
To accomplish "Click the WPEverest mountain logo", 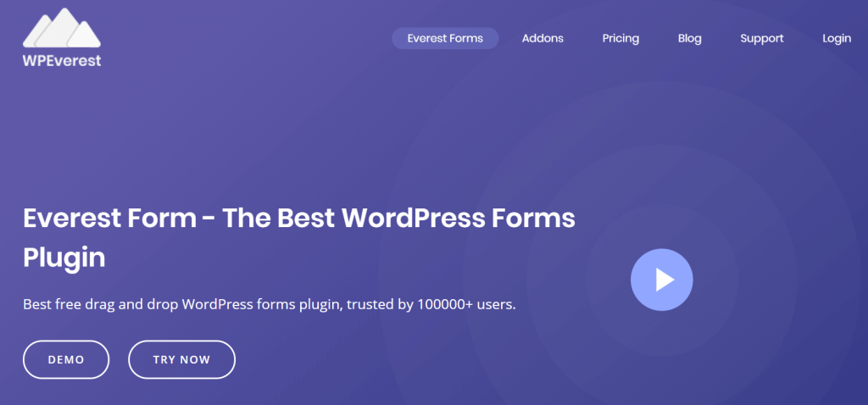I will [x=62, y=37].
